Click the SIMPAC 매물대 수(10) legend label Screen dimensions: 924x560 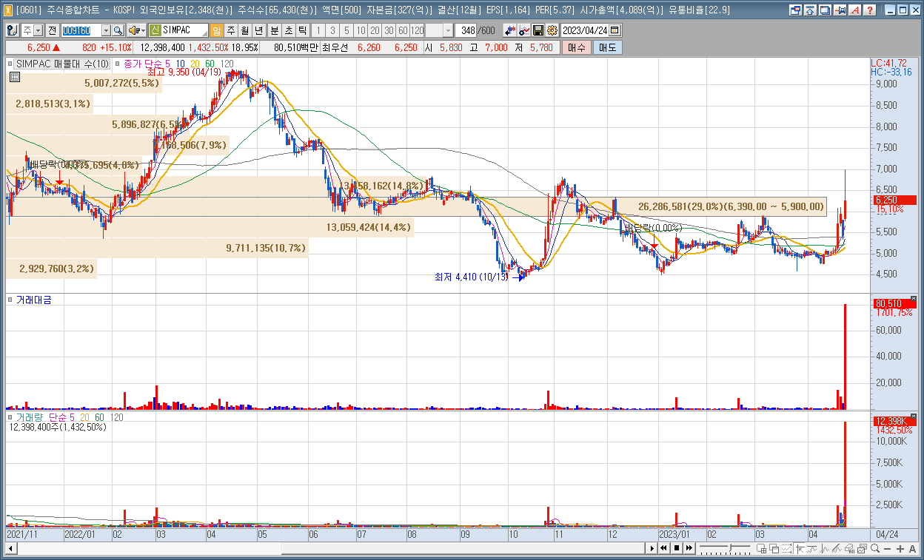[63, 64]
